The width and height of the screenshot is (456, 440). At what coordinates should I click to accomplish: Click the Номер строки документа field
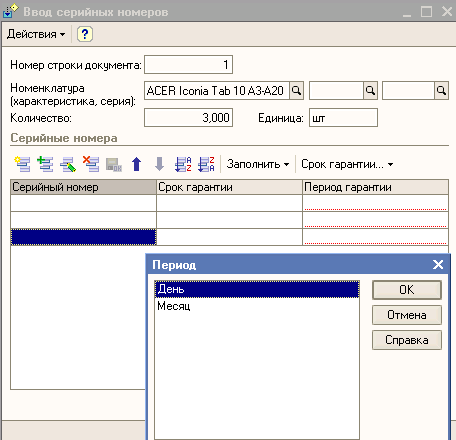click(x=188, y=64)
